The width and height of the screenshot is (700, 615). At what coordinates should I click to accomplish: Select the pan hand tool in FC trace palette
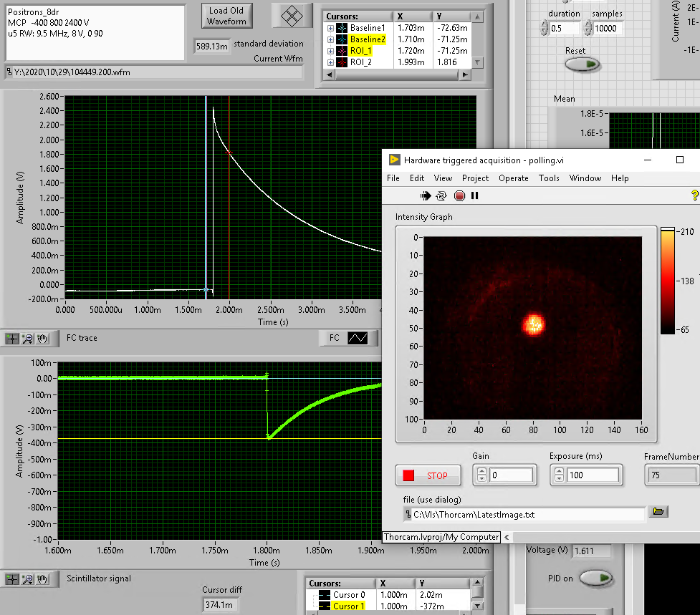pyautogui.click(x=43, y=338)
